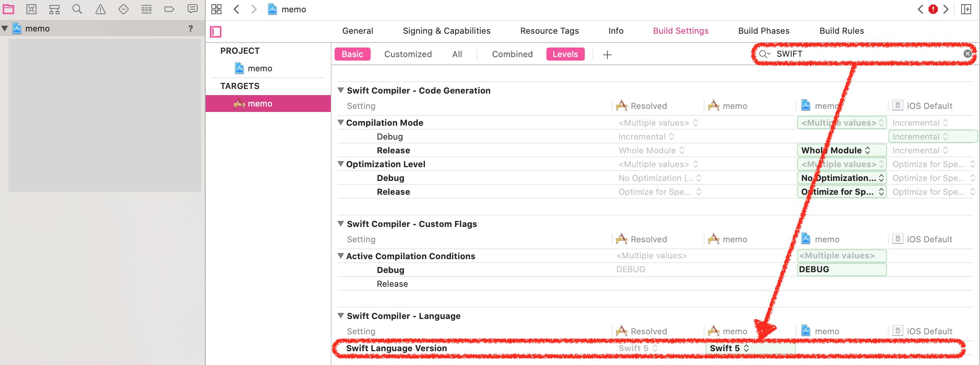Hide the project and targets list sidebar

(216, 31)
